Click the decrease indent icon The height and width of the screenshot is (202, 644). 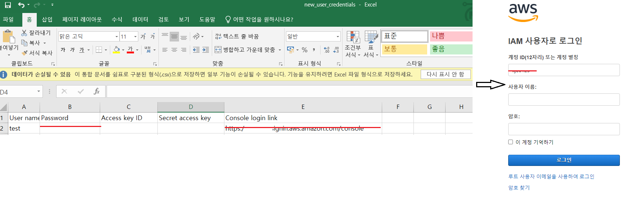pos(196,50)
